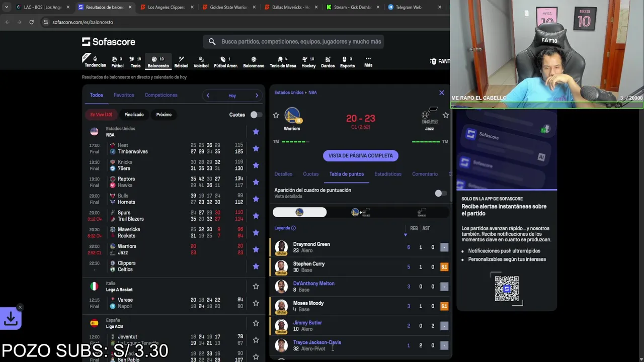The height and width of the screenshot is (362, 644).
Task: Click the United States flag icon
Action: click(x=94, y=132)
